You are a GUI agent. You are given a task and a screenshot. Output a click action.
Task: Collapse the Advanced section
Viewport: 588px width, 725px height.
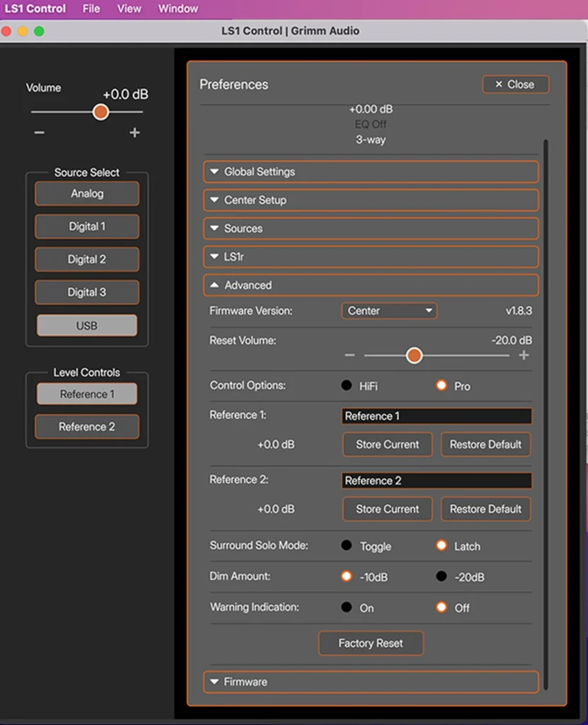tap(371, 285)
